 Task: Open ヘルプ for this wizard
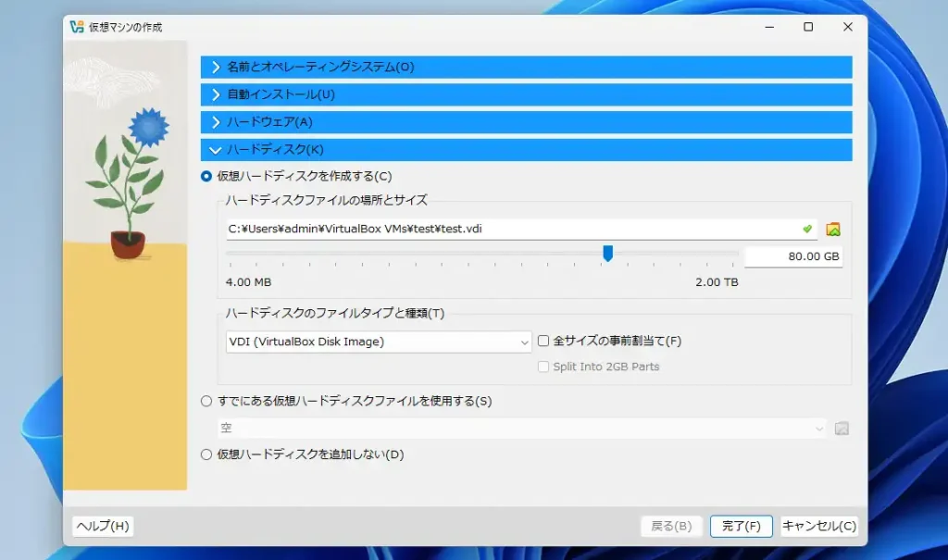coord(104,525)
